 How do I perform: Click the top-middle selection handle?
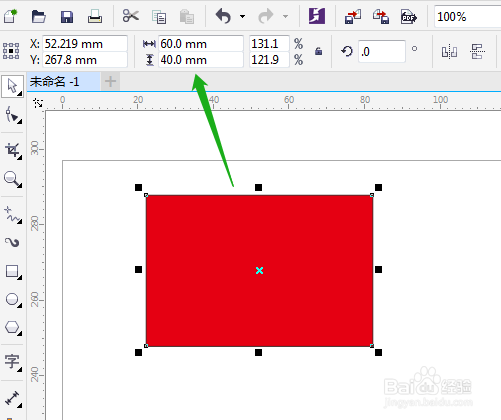(x=258, y=188)
